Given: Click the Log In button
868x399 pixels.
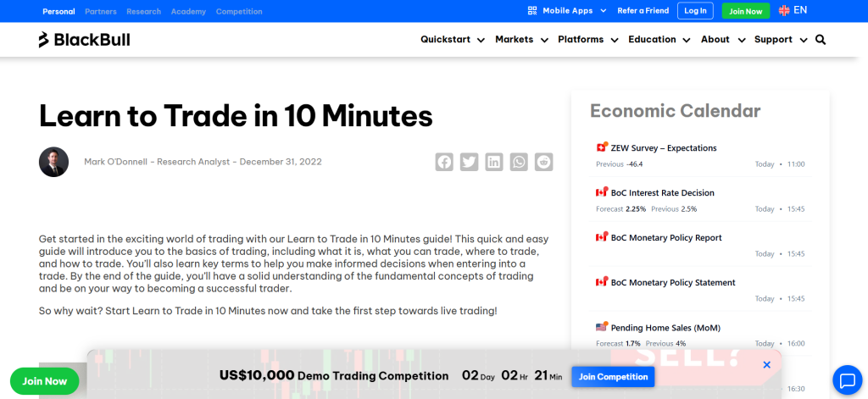Looking at the screenshot, I should point(695,11).
